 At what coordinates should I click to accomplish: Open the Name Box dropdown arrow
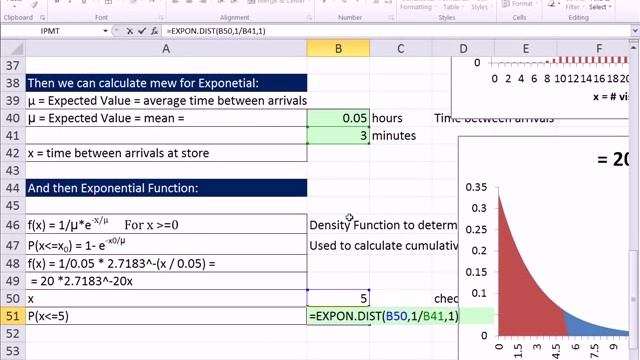point(105,31)
